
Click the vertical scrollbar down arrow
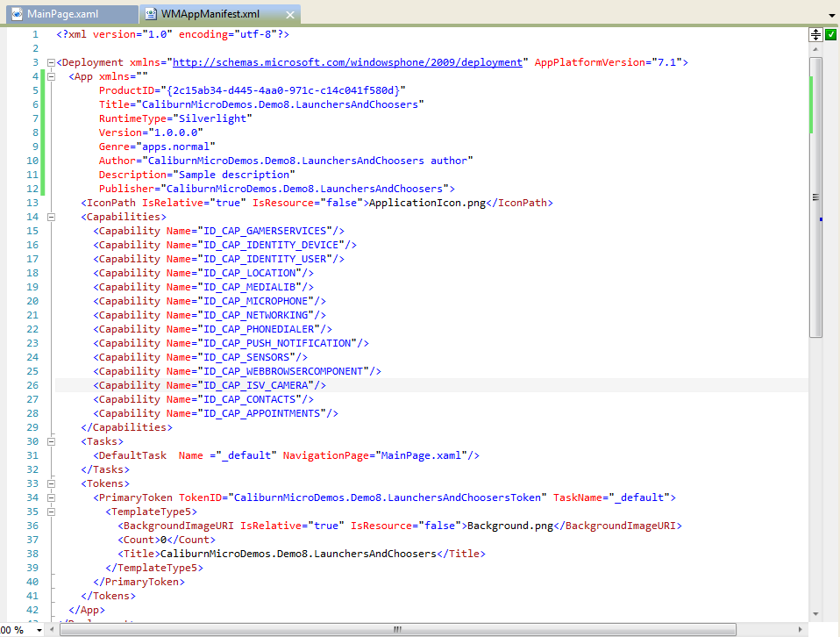815,614
